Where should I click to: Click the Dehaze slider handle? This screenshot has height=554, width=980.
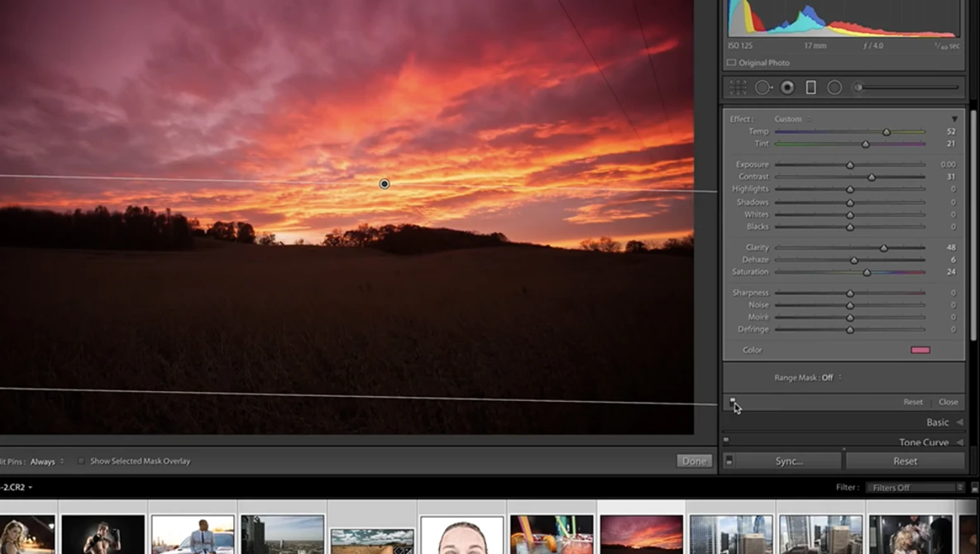coord(854,260)
